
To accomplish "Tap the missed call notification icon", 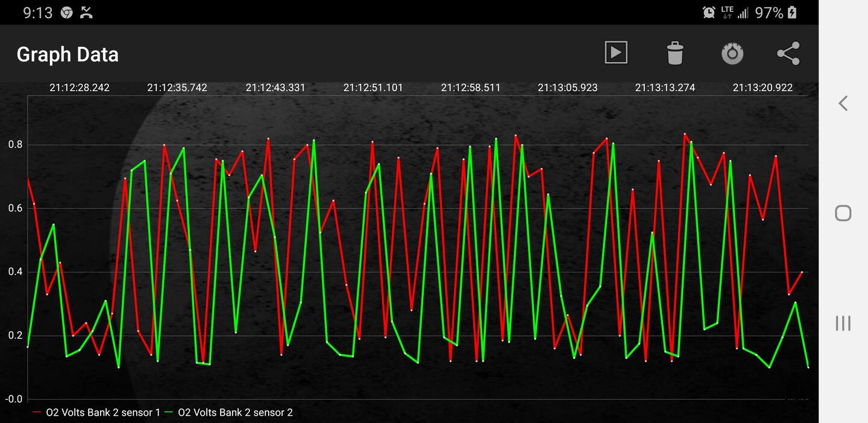I will (86, 13).
